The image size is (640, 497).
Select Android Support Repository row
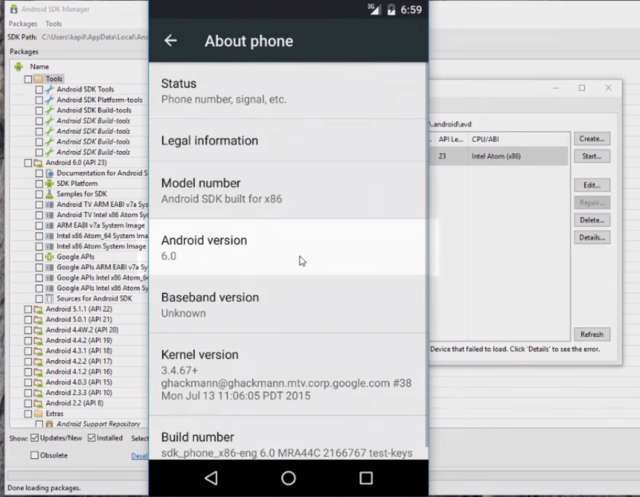[98, 424]
